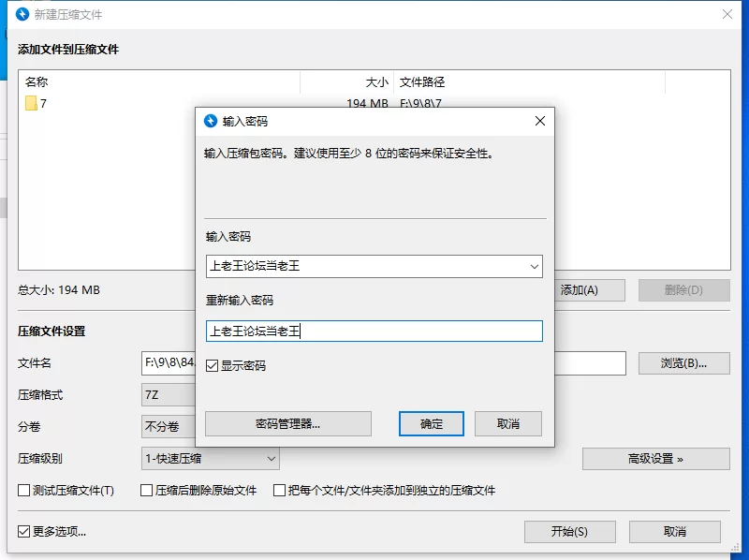Check 把每个文件/文件夹添加到独立的压缩文件
749x560 pixels.
tap(279, 491)
